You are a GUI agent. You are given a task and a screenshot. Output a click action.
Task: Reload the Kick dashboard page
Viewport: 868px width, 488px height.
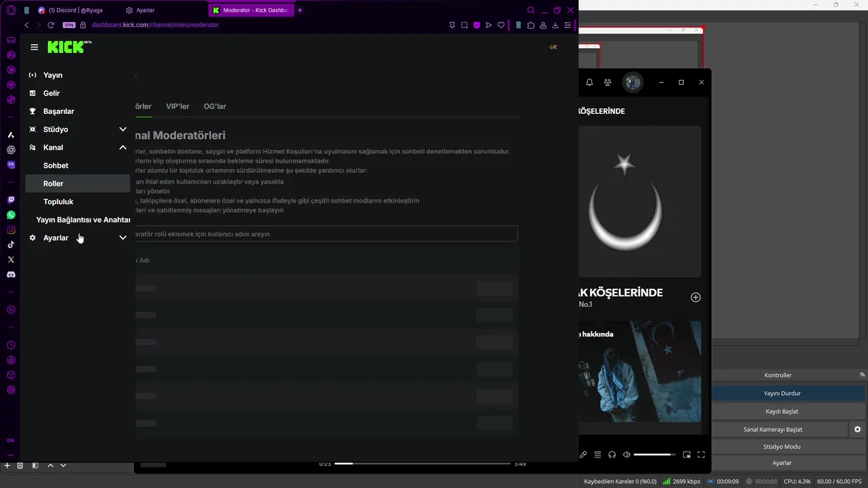click(x=50, y=25)
